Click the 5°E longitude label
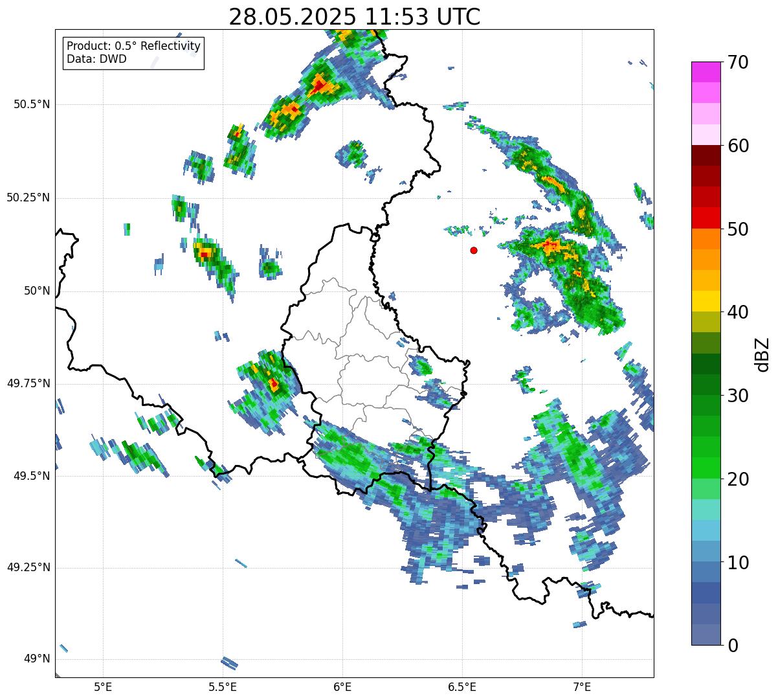The image size is (778, 700). click(x=103, y=686)
